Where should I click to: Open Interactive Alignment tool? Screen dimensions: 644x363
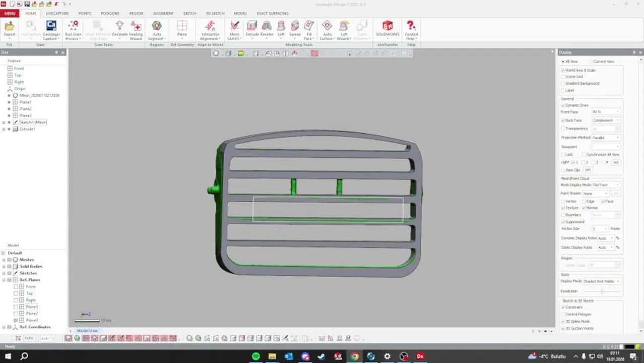coord(210,30)
